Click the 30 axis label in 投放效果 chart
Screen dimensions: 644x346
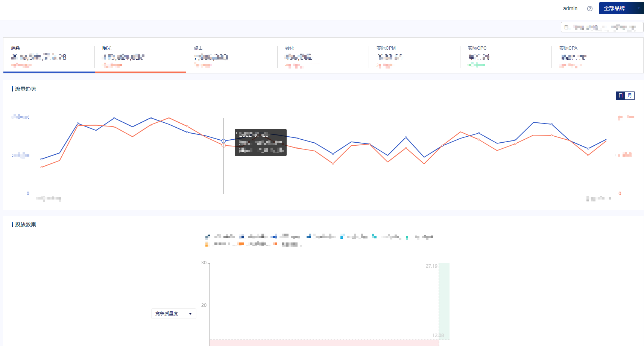point(204,263)
